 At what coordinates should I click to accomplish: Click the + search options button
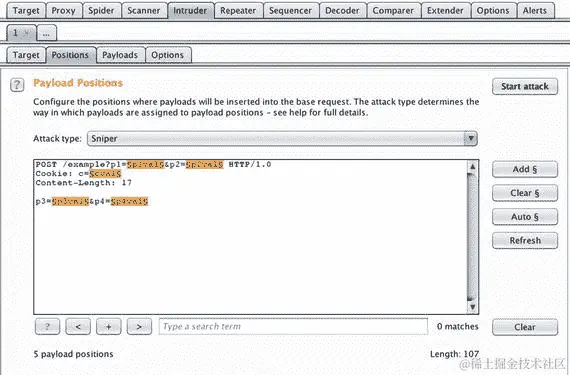109,327
